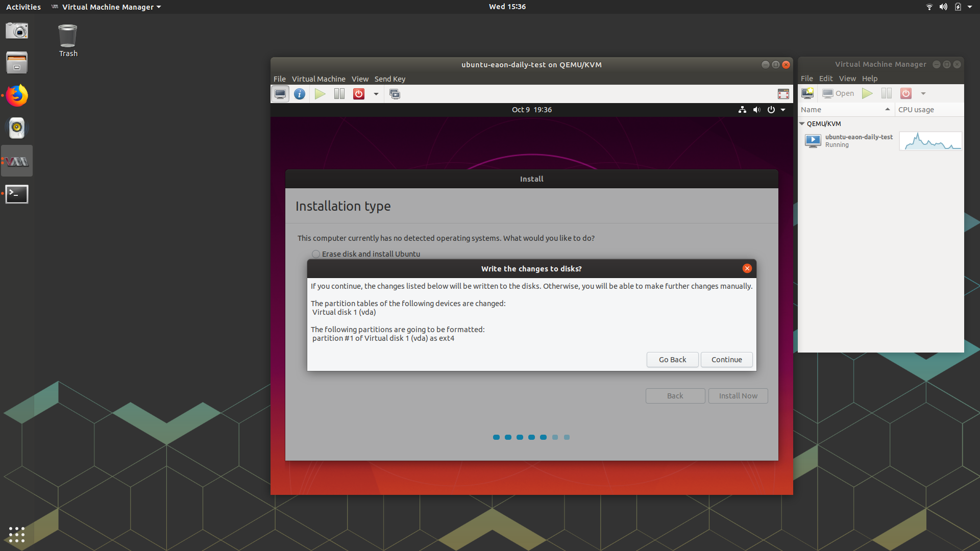Open View menu in Virtual Machine Manager
980x551 pixels.
point(847,79)
